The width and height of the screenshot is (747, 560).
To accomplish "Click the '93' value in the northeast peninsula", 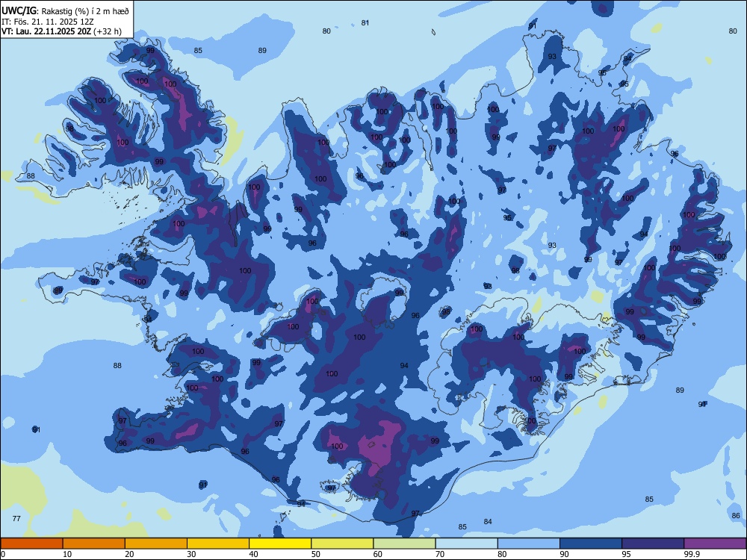I will [552, 56].
